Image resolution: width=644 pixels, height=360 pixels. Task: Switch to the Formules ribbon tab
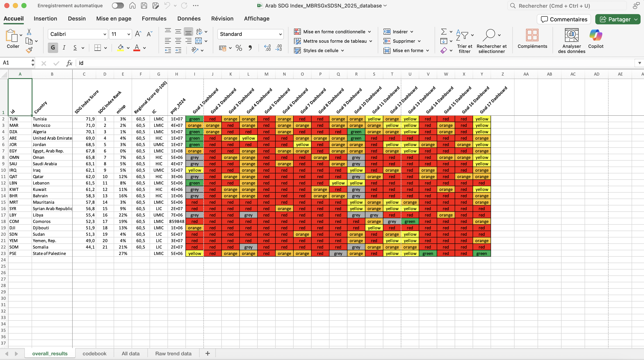click(x=154, y=19)
